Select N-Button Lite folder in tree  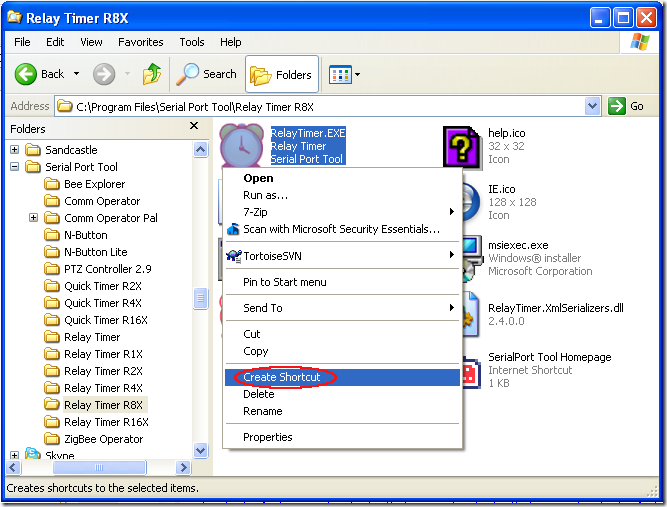[x=96, y=252]
